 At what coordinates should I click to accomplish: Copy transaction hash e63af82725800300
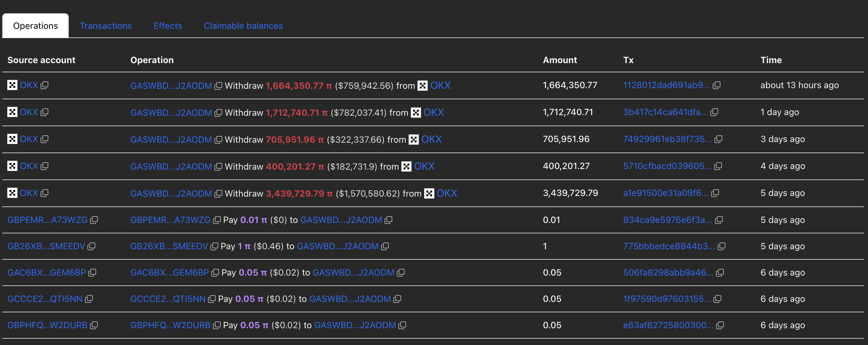click(x=720, y=325)
